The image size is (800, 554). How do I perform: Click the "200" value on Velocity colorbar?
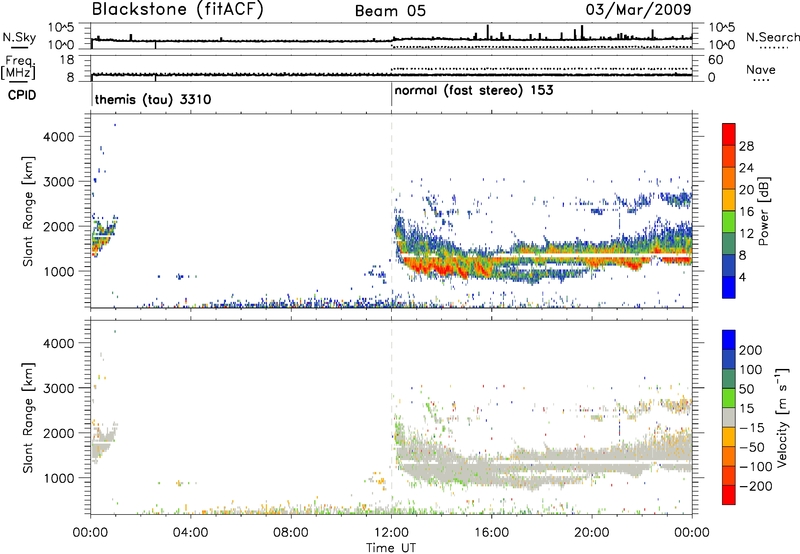point(750,350)
